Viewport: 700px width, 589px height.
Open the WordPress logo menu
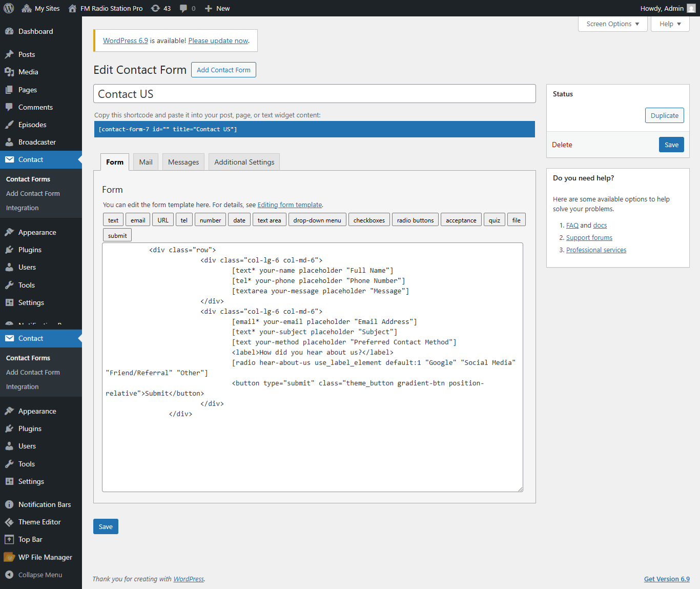[x=8, y=8]
